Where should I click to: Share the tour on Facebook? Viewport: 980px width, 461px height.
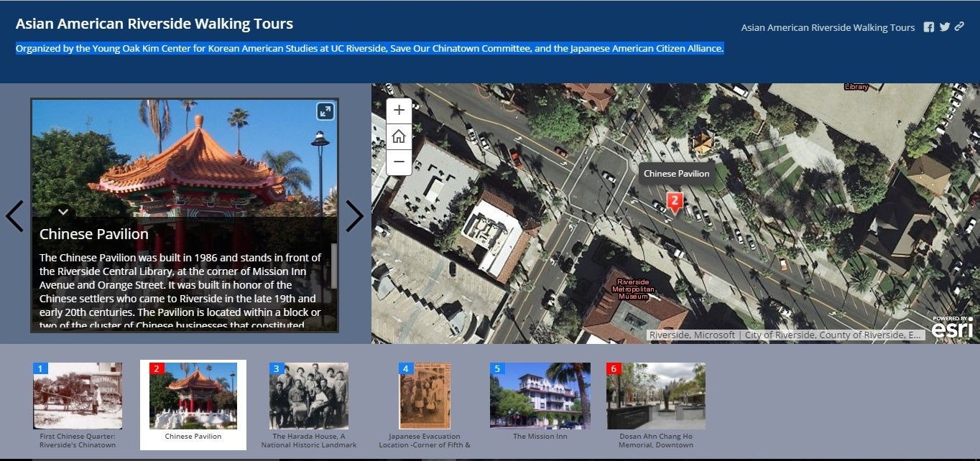[930, 27]
